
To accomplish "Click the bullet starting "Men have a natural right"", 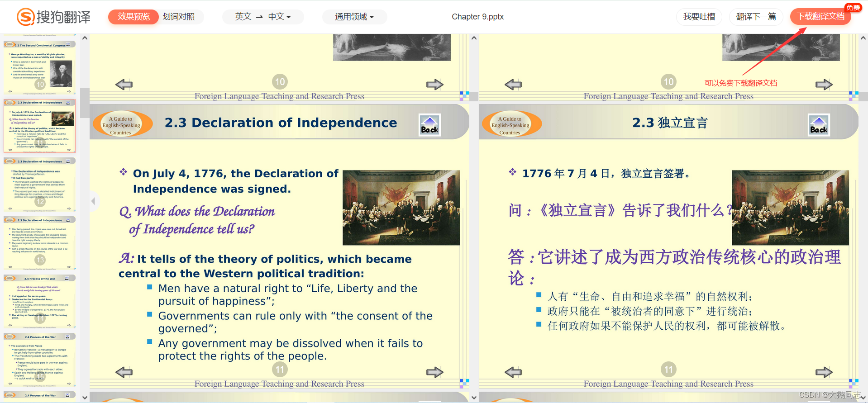I will click(x=287, y=294).
